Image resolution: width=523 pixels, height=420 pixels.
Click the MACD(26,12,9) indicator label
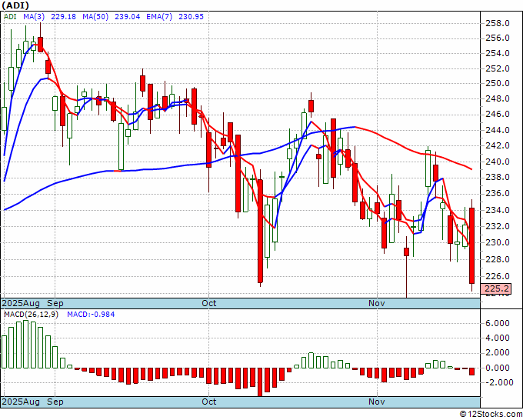[31, 315]
